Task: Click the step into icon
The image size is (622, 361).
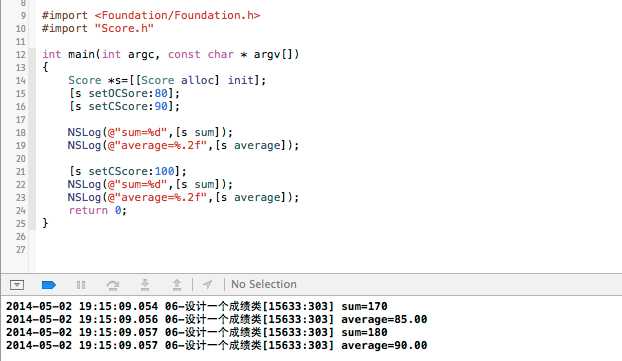Action: click(x=145, y=284)
